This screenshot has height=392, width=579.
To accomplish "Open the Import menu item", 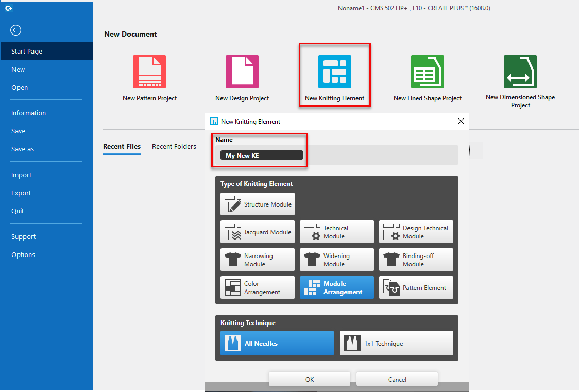I will [22, 175].
